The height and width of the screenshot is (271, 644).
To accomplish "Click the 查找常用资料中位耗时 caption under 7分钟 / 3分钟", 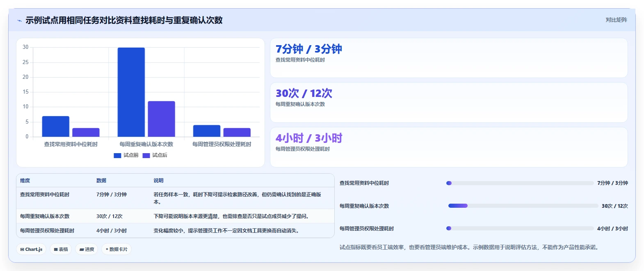I will click(300, 60).
